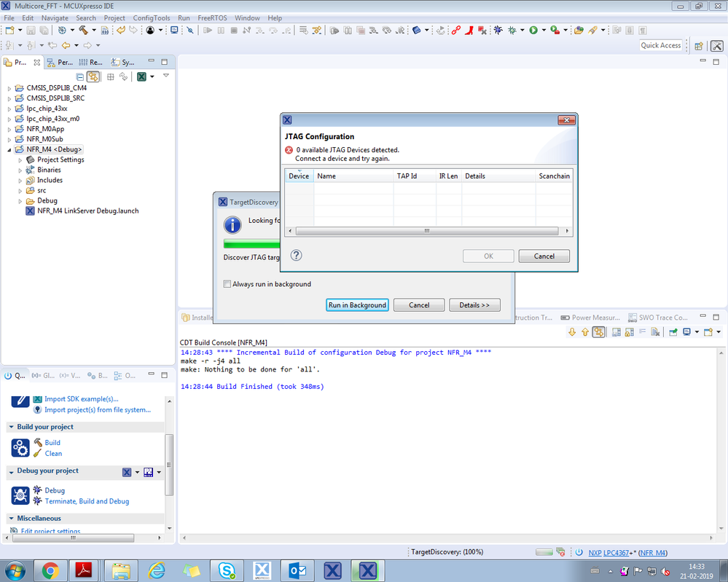The height and width of the screenshot is (582, 728).
Task: Click console scroll-down yellow arrow icon
Action: [572, 332]
